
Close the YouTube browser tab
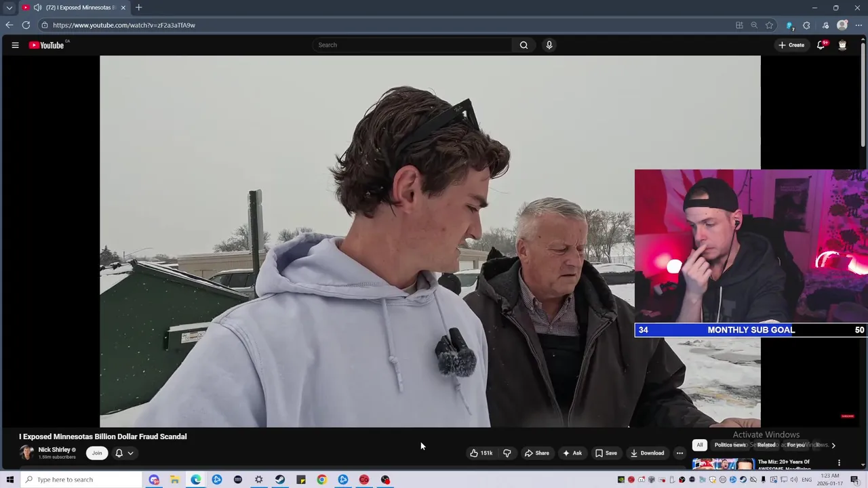pos(123,7)
